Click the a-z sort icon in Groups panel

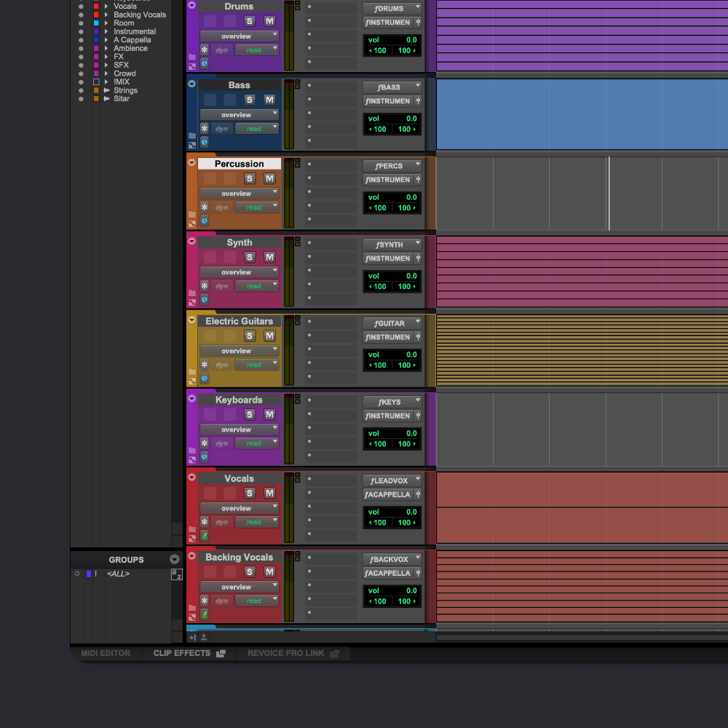pyautogui.click(x=176, y=574)
